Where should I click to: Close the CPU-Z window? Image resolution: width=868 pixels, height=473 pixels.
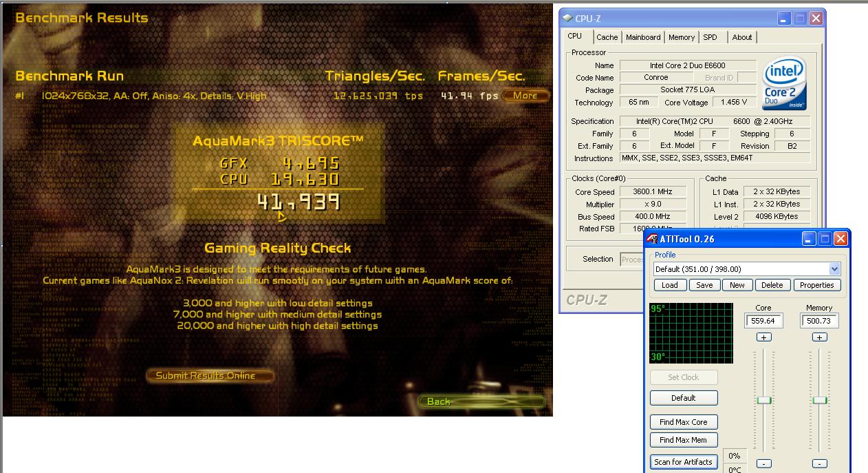[816, 19]
